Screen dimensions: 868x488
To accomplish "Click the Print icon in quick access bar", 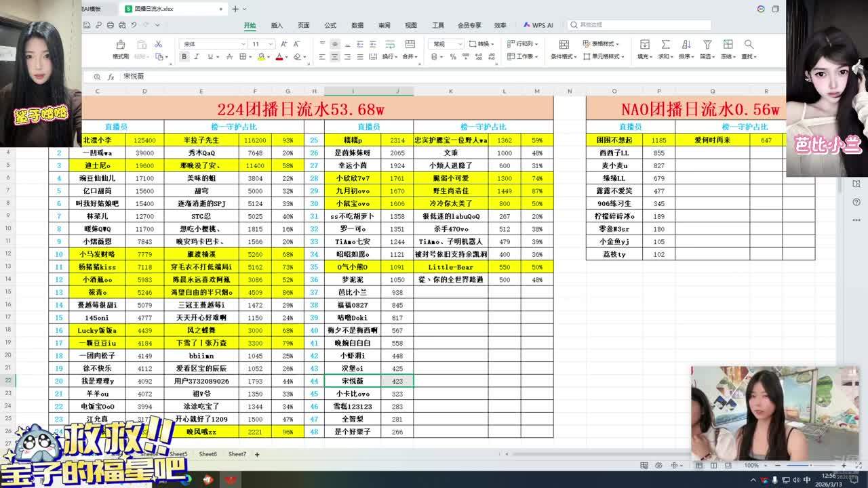I will click(110, 25).
